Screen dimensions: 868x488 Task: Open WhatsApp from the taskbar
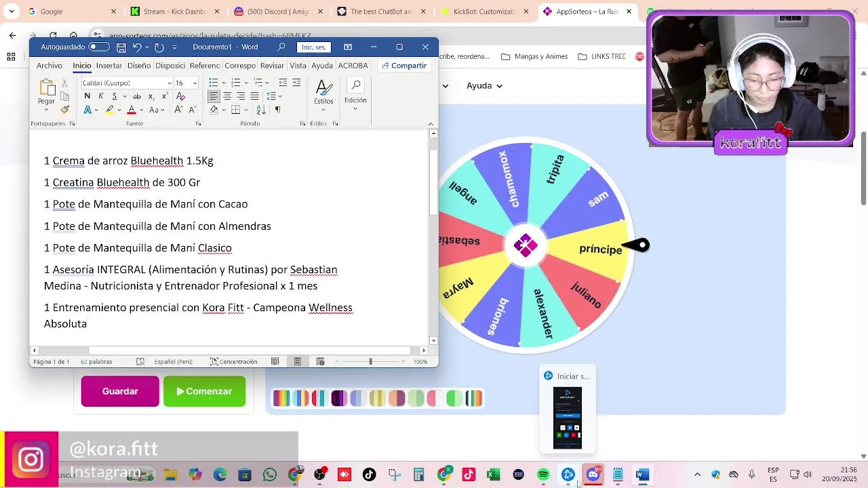coord(270,474)
